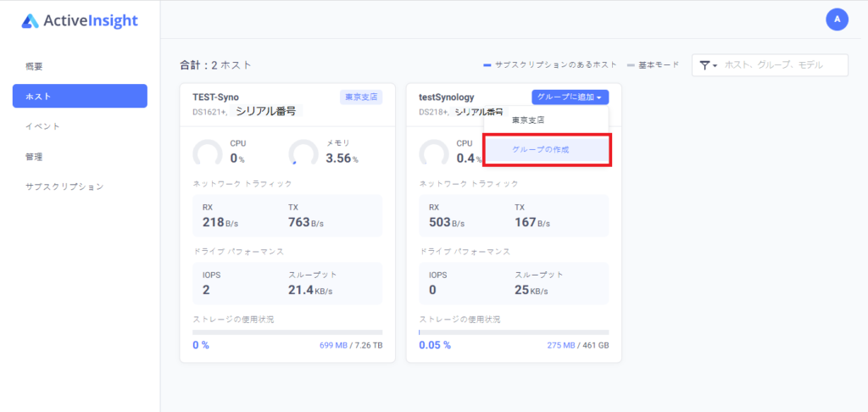Click the CPU gauge on testSynology
868x412 pixels.
[x=434, y=153]
